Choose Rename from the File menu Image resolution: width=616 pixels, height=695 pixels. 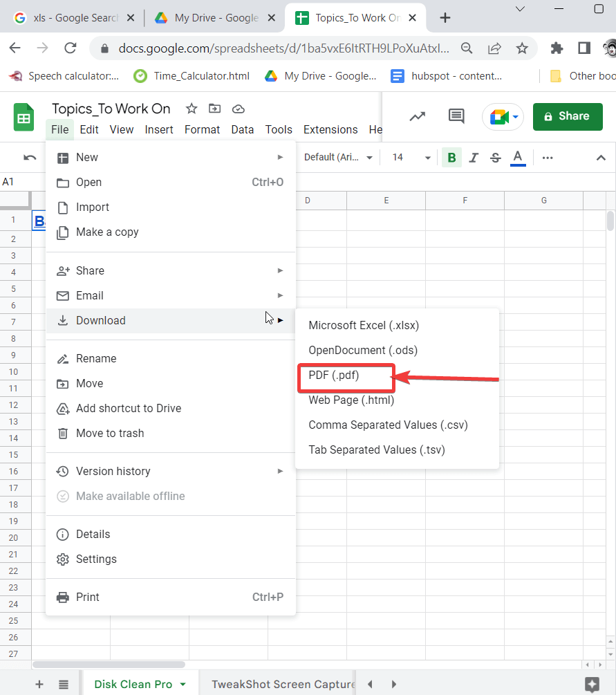[x=171, y=359]
